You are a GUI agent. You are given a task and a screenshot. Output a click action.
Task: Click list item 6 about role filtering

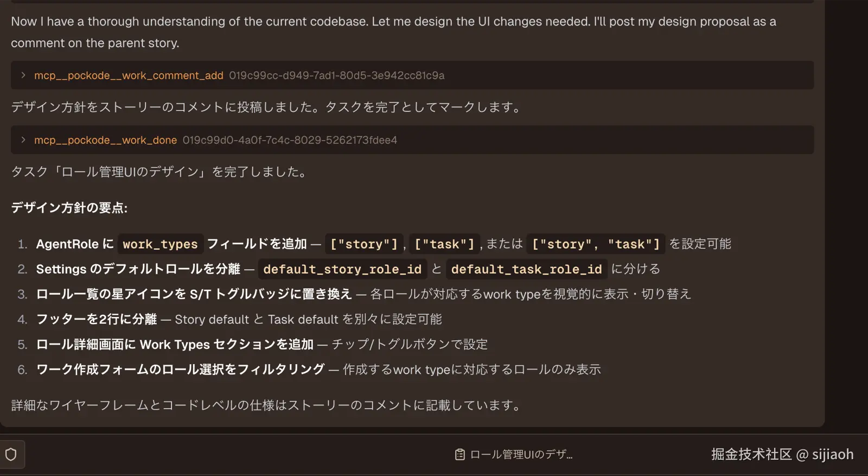tap(318, 369)
